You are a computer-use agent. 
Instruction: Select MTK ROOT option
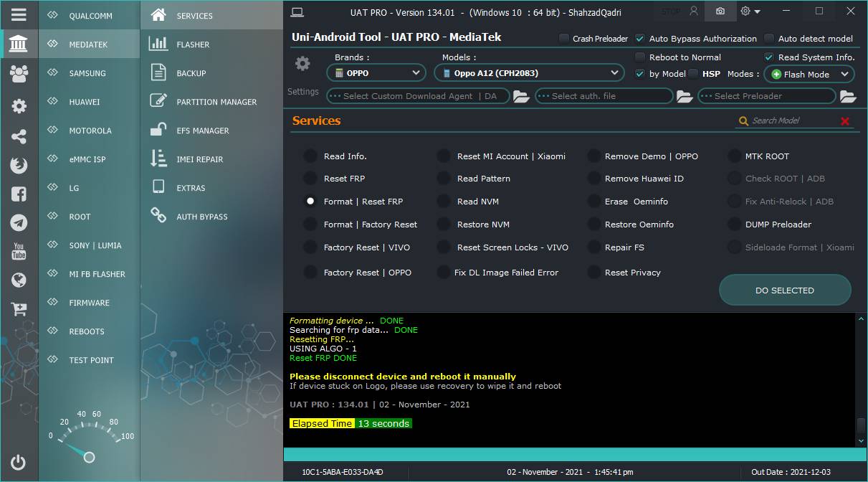pyautogui.click(x=734, y=156)
